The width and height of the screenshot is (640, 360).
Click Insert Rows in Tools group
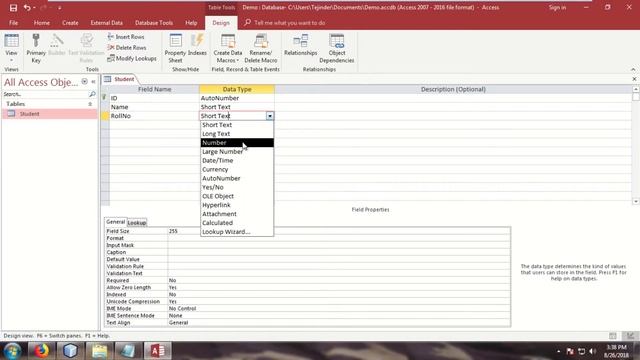click(x=126, y=37)
